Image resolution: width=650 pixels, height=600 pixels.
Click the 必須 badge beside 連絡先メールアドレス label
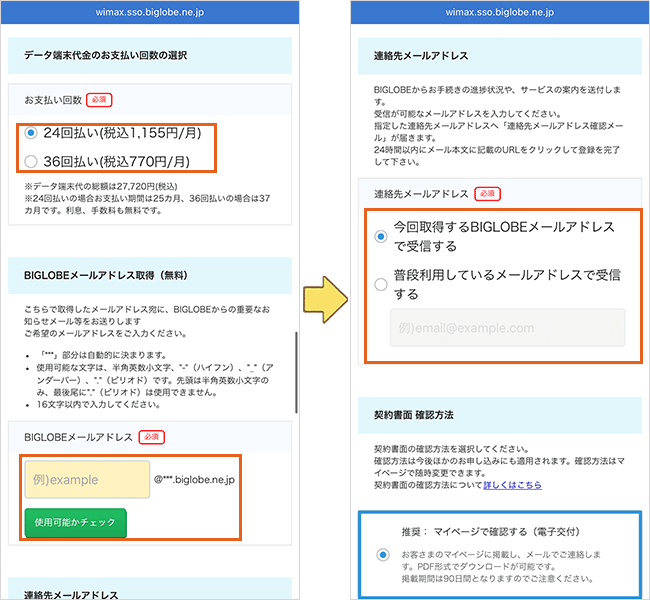[488, 194]
